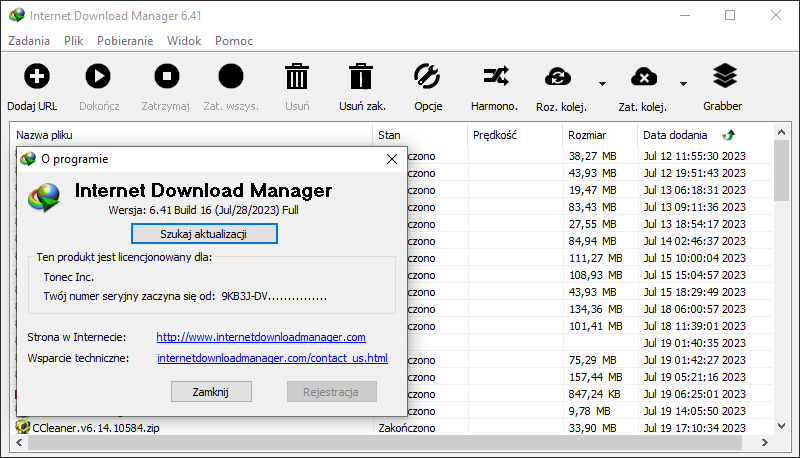
Task: Click the Usuń zak. delete-completed icon
Action: 361,77
